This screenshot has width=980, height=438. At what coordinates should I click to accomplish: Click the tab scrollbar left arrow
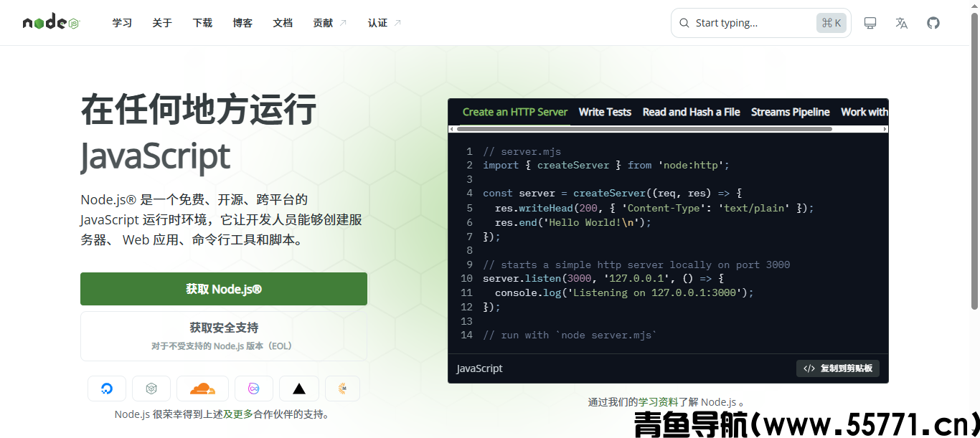click(451, 129)
